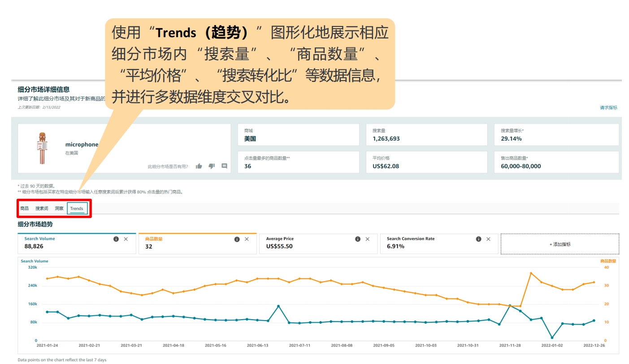
Task: Remove the Search Volume metric card
Action: click(126, 239)
